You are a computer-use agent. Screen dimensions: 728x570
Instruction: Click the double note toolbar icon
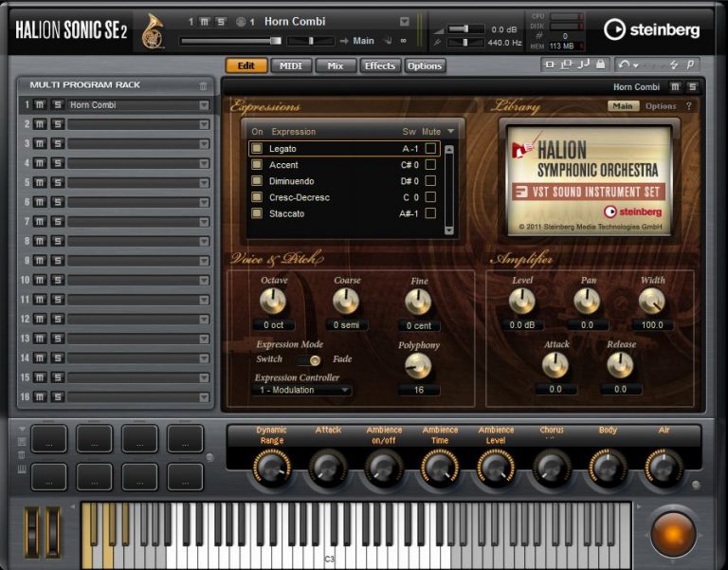[x=583, y=64]
